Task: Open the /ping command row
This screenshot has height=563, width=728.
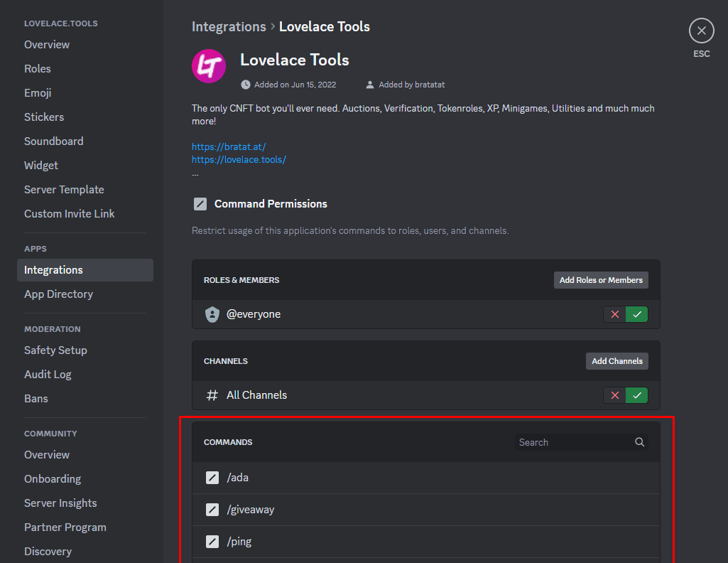Action: click(425, 542)
